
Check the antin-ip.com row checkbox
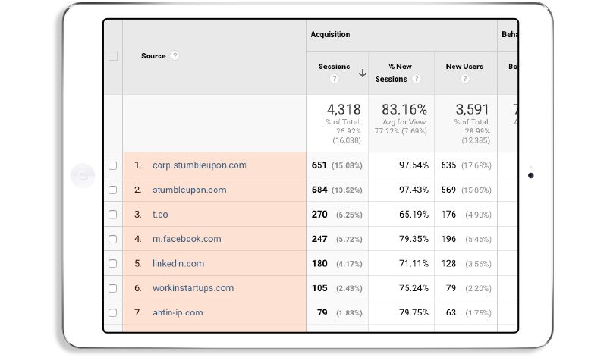tap(112, 312)
